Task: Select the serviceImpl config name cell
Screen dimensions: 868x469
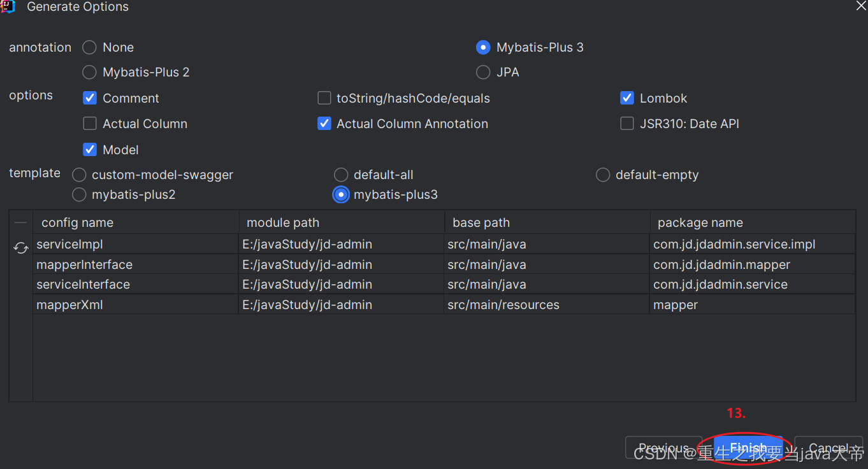Action: click(136, 244)
